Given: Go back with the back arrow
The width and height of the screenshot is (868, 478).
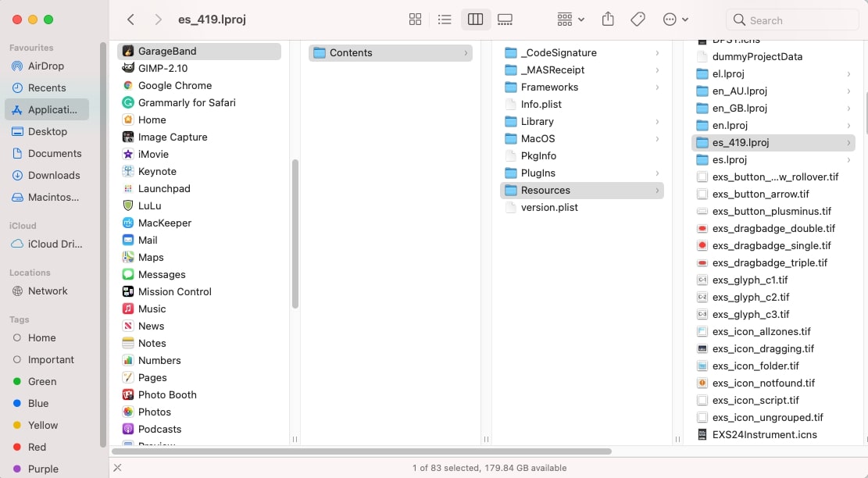Looking at the screenshot, I should coord(130,20).
